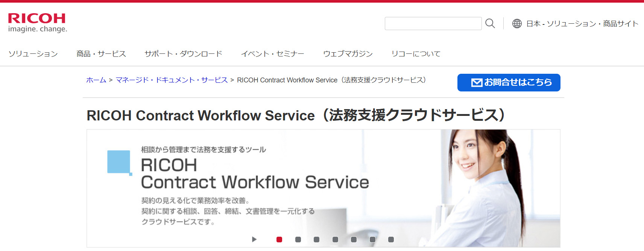Click the RICOH imagine. change. logo

point(37,23)
